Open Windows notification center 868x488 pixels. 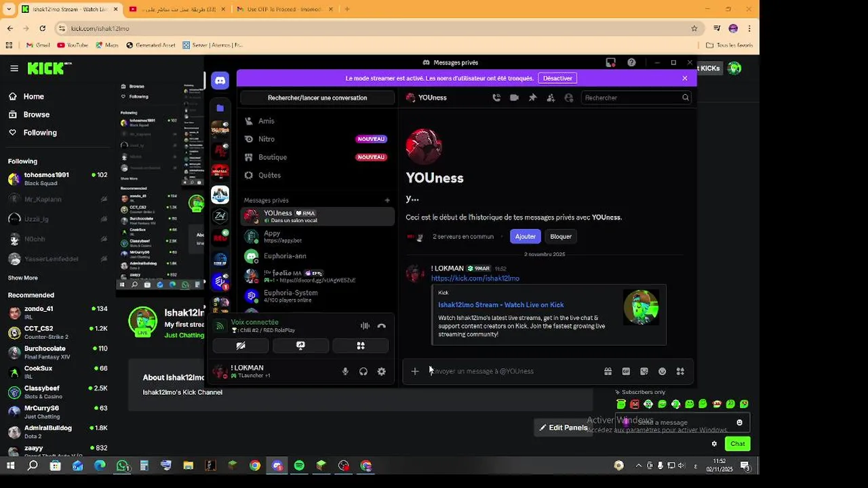click(x=745, y=466)
